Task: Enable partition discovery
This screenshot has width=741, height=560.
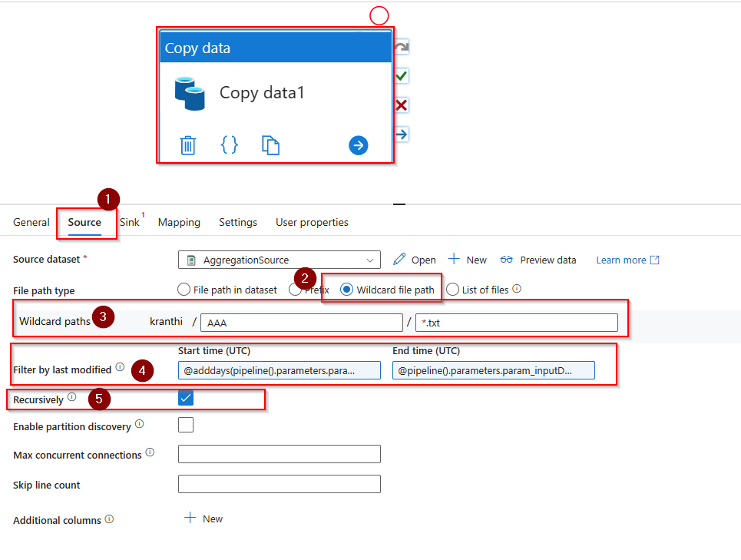Action: tap(184, 426)
